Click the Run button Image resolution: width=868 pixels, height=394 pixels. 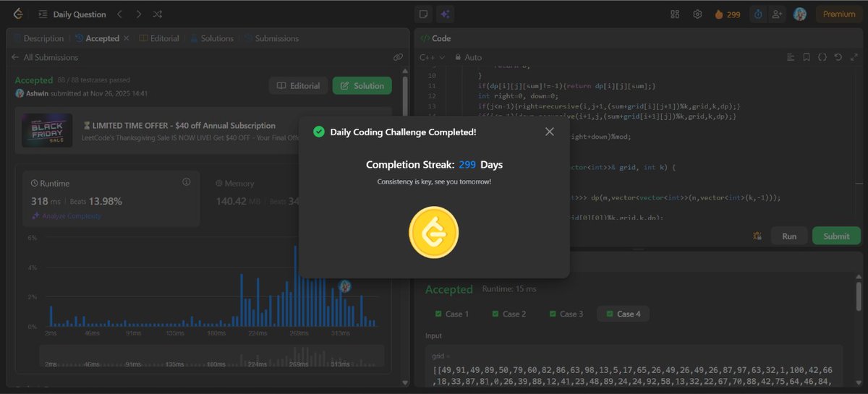click(x=789, y=236)
